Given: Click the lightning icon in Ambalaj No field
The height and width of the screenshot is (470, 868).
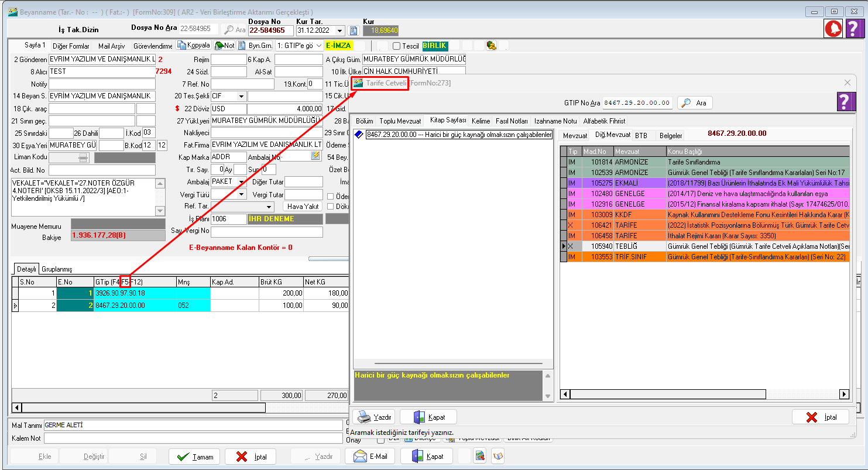Looking at the screenshot, I should (x=316, y=156).
